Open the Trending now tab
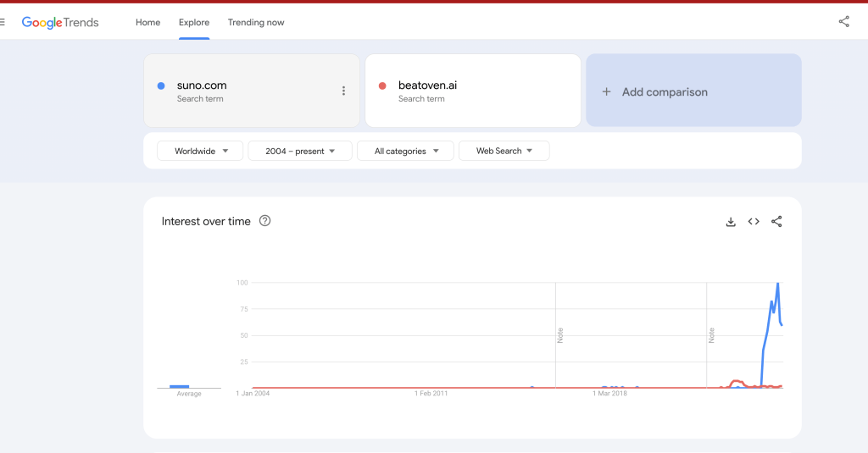Screen dimensions: 868x453 256,22
